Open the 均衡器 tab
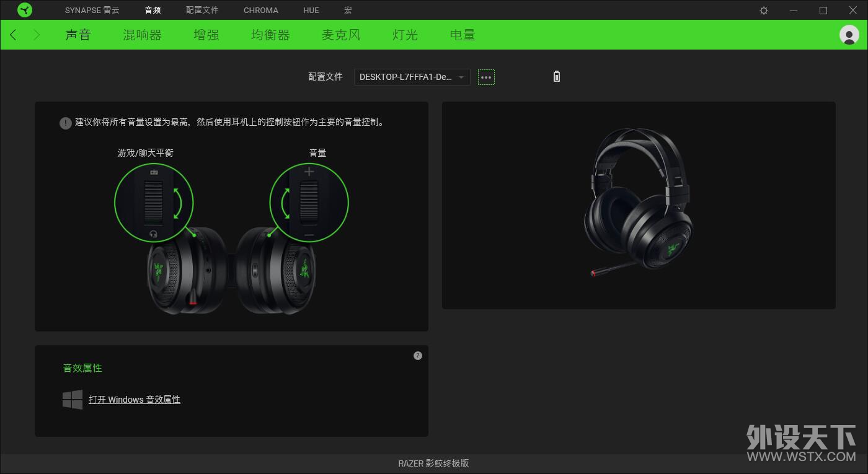The width and height of the screenshot is (868, 474). [270, 35]
